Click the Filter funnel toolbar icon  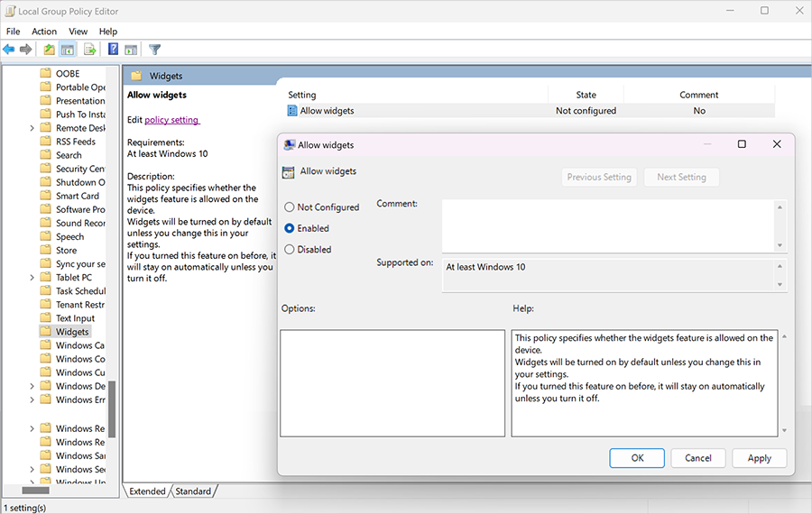(x=154, y=50)
